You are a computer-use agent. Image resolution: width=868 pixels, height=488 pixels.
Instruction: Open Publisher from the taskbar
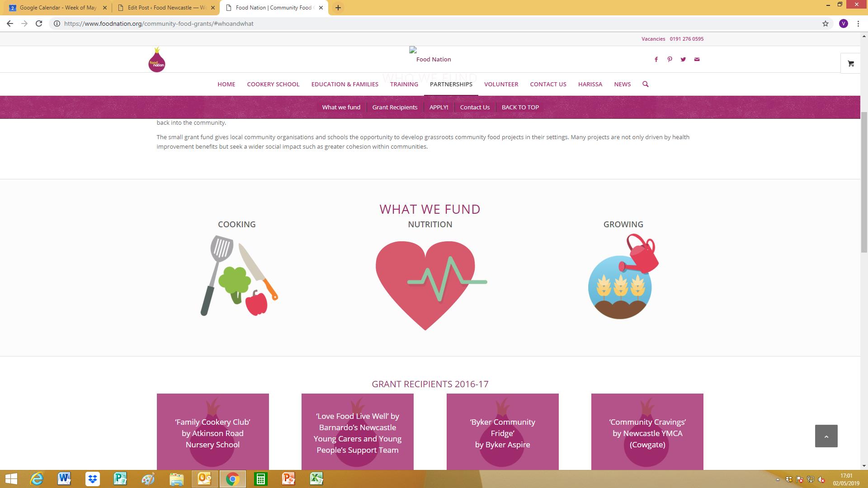120,479
